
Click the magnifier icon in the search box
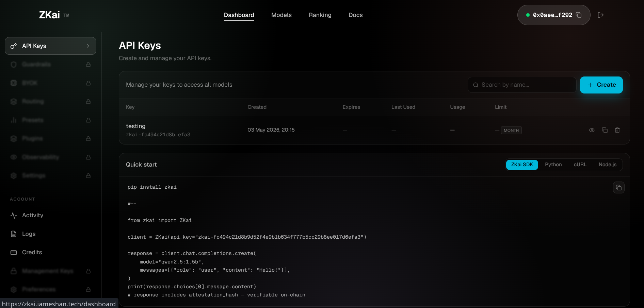coord(476,85)
